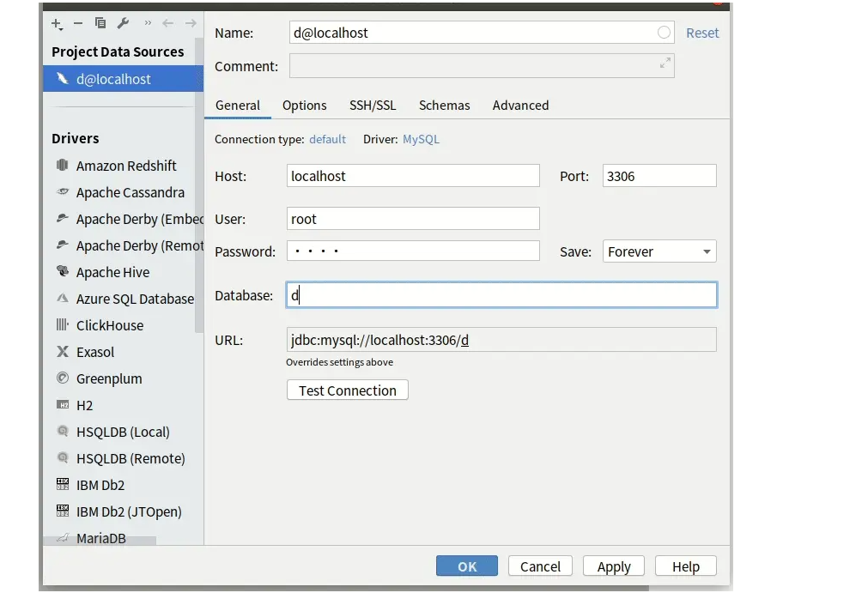Click the Help button
This screenshot has width=868, height=599.
[685, 566]
